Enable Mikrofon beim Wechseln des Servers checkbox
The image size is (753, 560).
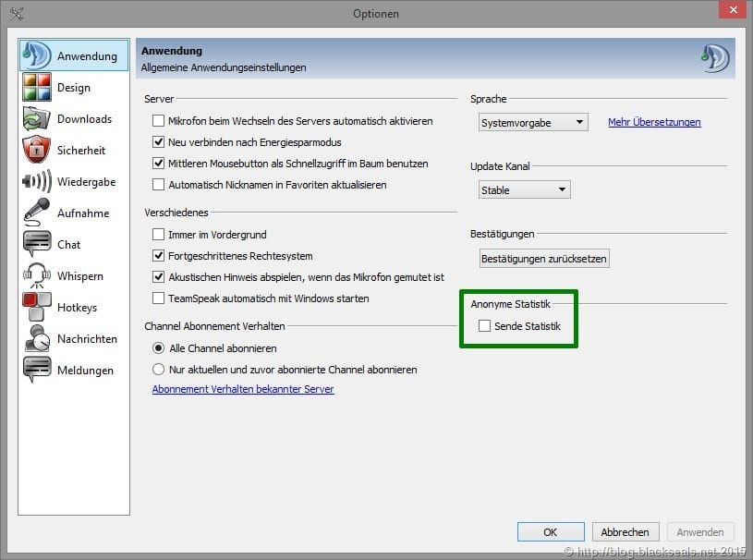click(158, 120)
